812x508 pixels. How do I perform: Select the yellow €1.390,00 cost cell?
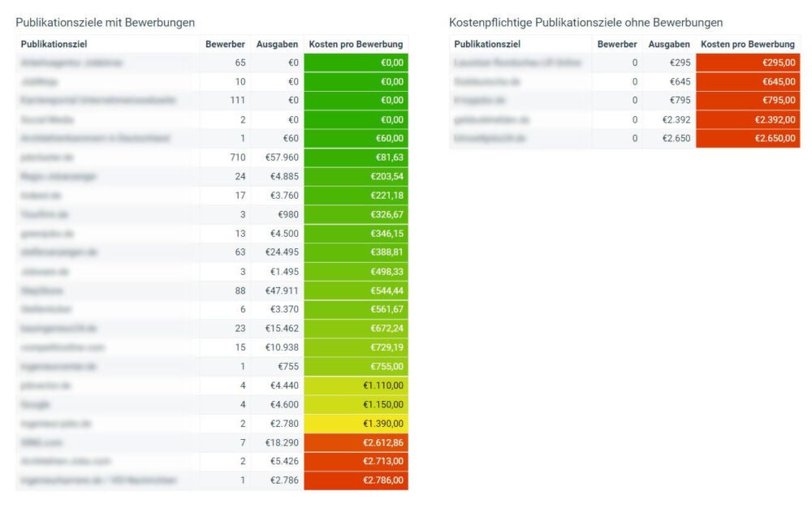[356, 424]
